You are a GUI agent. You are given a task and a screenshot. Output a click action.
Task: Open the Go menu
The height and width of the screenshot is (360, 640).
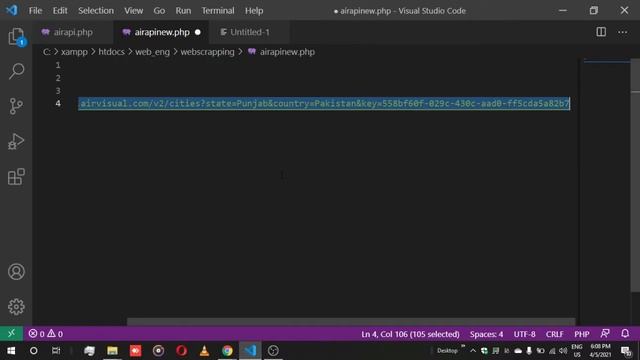tap(159, 11)
